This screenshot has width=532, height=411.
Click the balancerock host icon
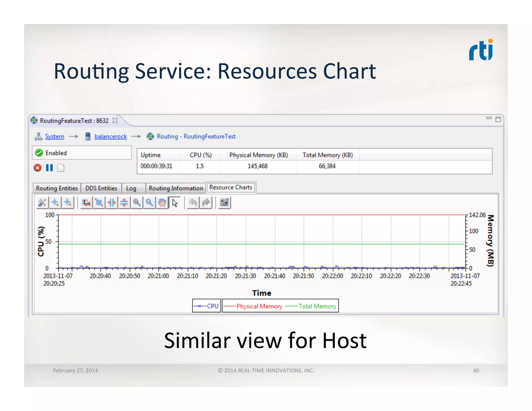click(88, 136)
